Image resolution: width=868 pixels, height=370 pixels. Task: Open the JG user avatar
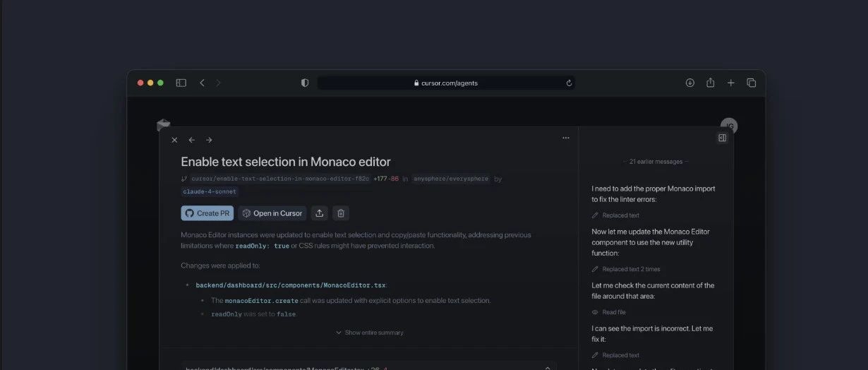click(x=730, y=126)
